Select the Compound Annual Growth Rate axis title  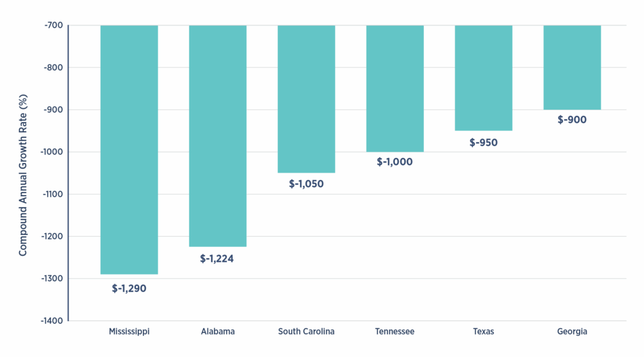23,173
